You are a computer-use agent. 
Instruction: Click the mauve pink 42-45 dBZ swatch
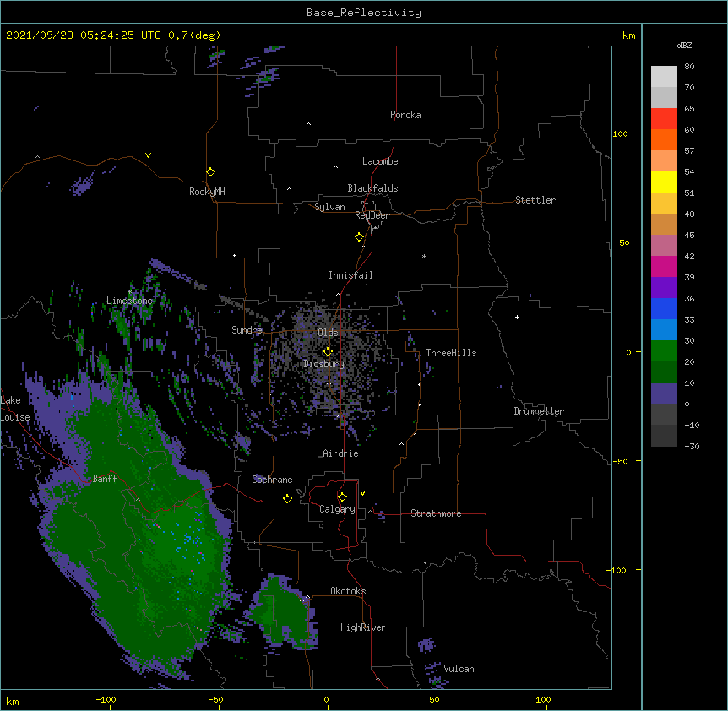tap(664, 246)
